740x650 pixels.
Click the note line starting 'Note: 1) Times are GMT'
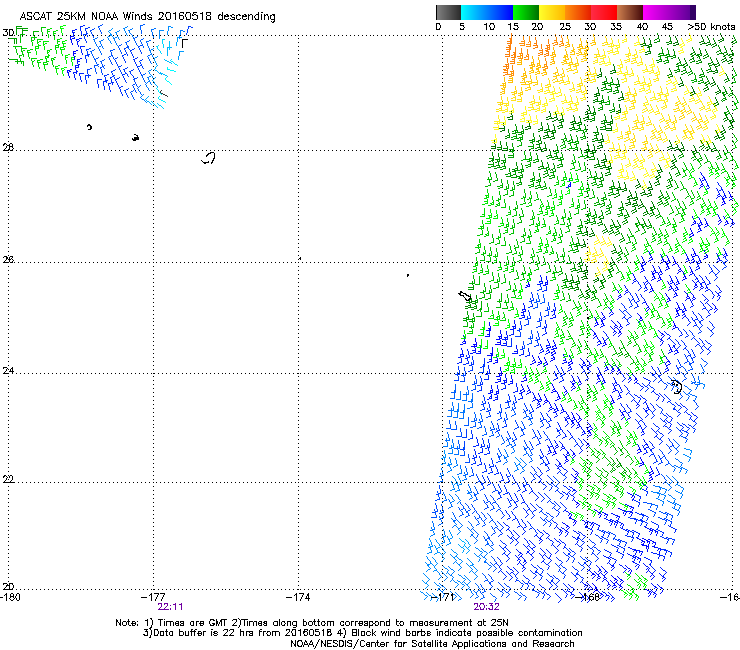tap(311, 623)
